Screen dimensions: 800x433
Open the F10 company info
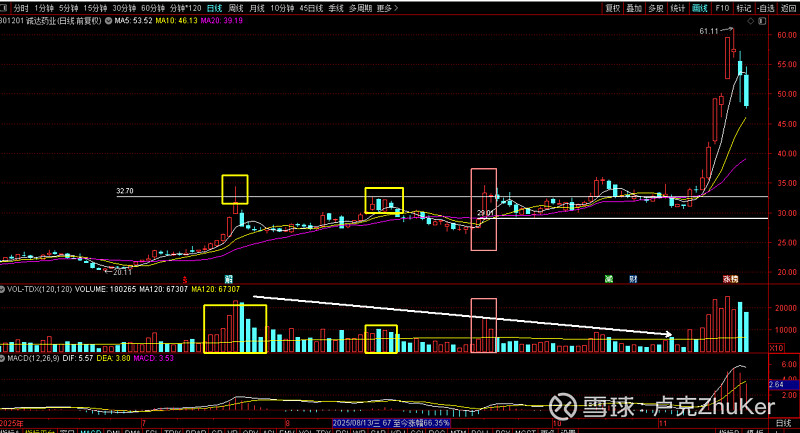(722, 8)
